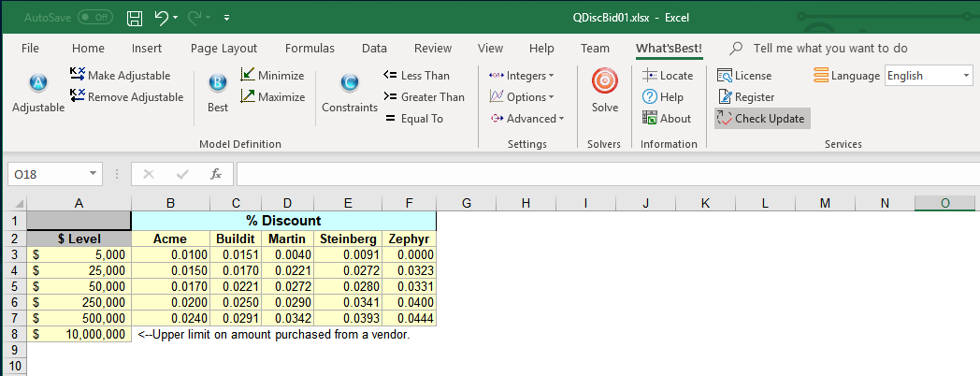Click the Acme column heading cell
This screenshot has height=376, width=980.
pos(170,239)
